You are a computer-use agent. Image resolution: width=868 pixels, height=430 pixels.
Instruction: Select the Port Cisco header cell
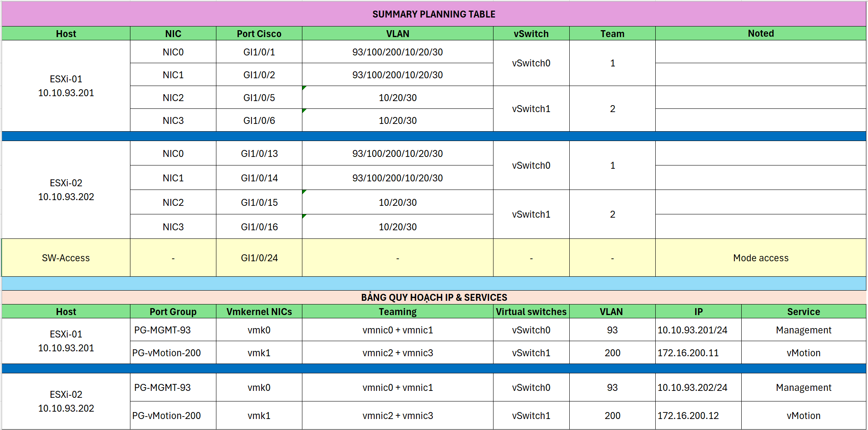259,33
